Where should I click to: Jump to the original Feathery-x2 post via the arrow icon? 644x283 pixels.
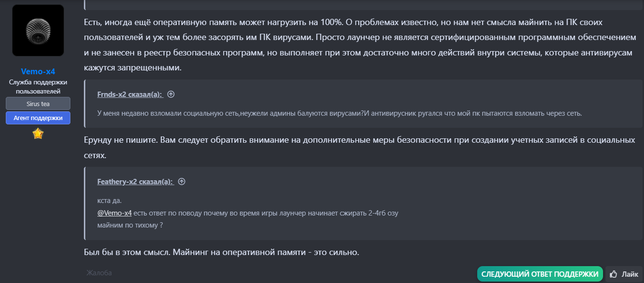tap(182, 182)
